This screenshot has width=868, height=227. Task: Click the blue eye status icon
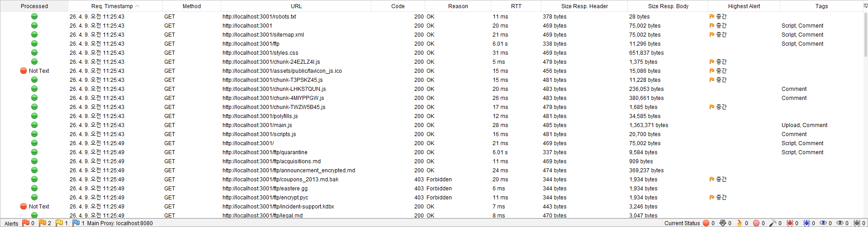tap(823, 223)
